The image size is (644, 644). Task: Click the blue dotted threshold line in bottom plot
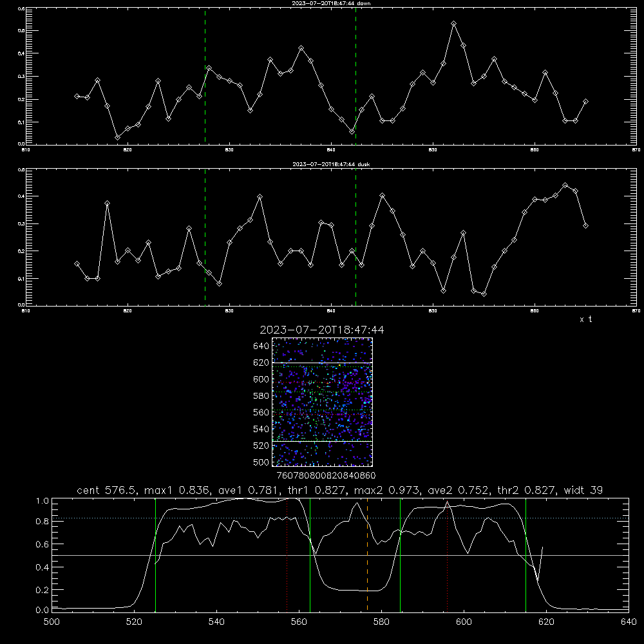click(x=340, y=518)
